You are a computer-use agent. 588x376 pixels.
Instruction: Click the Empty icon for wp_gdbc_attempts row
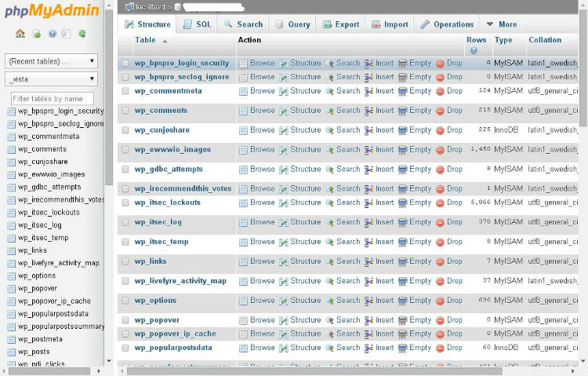402,170
